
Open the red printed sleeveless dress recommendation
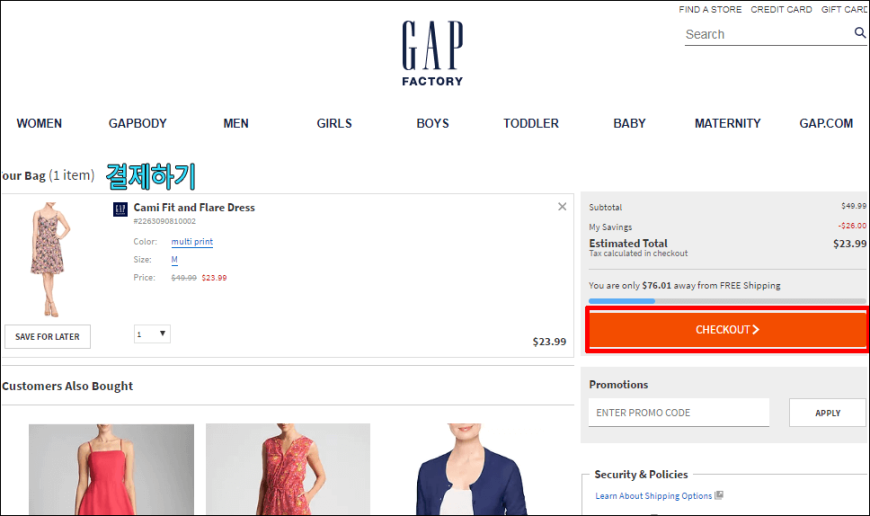[x=288, y=469]
